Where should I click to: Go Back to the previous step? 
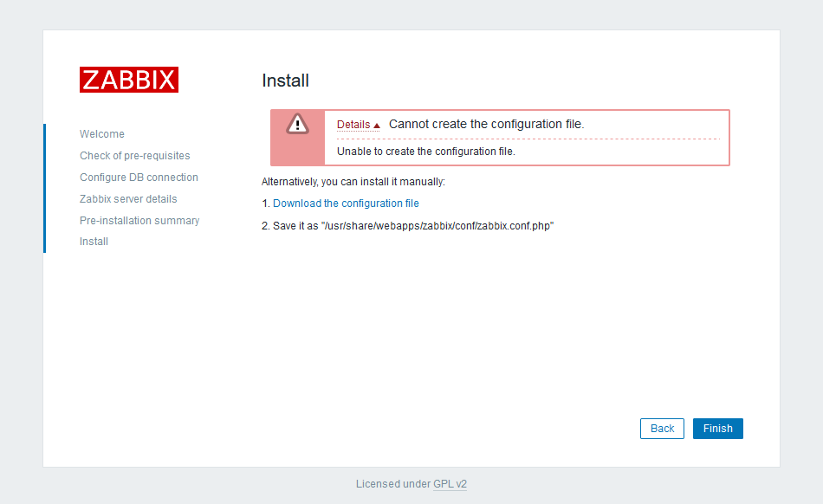(x=662, y=429)
